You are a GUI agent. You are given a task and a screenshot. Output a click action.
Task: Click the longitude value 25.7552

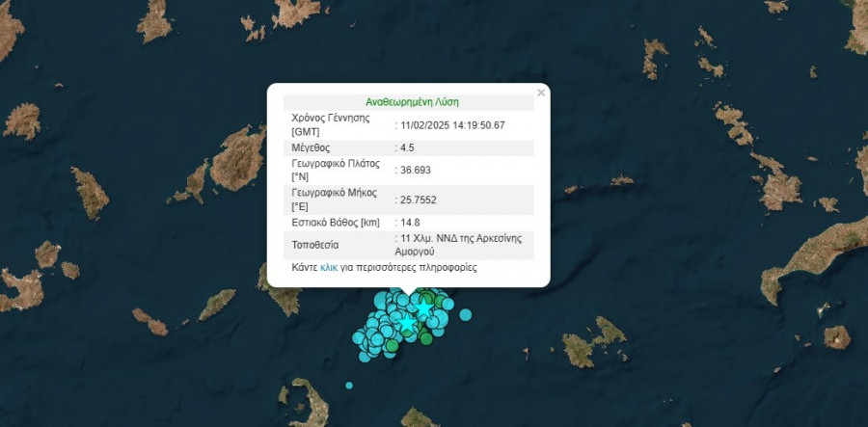(420, 200)
